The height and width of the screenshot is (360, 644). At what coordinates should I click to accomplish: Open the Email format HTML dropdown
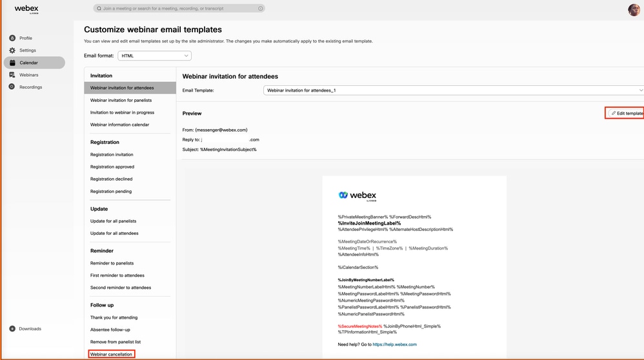click(154, 55)
